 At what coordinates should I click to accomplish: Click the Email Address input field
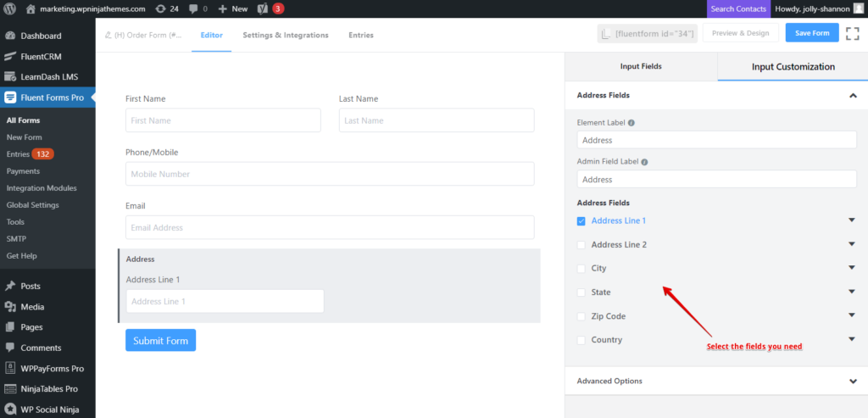(x=330, y=227)
